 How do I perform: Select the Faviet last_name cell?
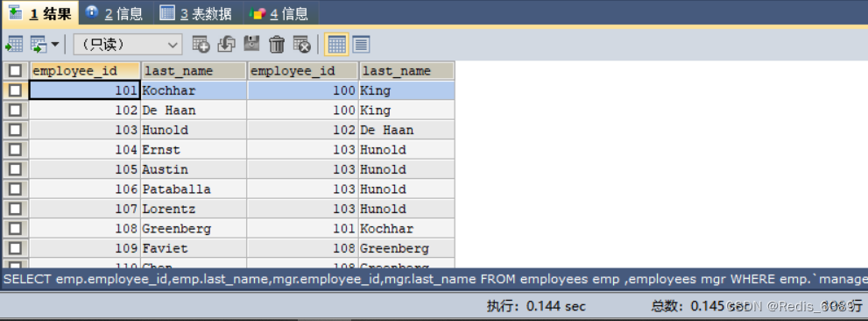[x=194, y=248]
